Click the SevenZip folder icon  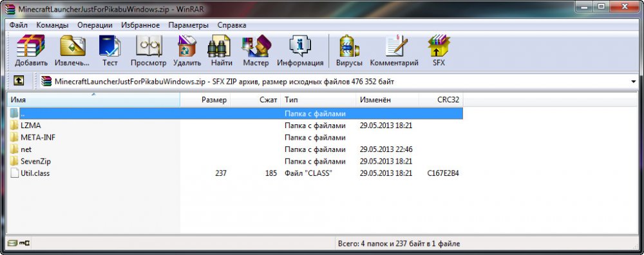(15, 161)
